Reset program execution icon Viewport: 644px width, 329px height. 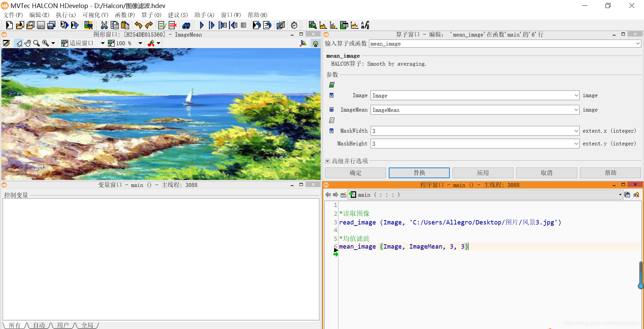[x=257, y=25]
